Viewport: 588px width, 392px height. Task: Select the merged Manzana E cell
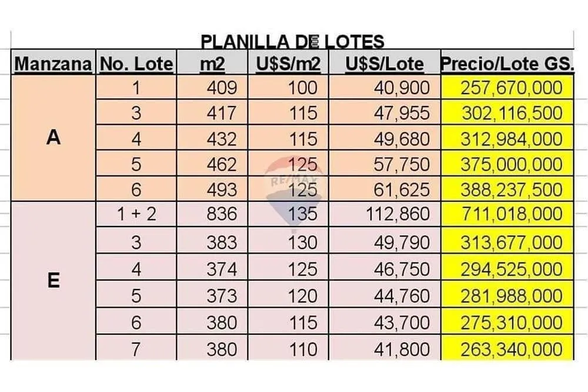(x=54, y=281)
